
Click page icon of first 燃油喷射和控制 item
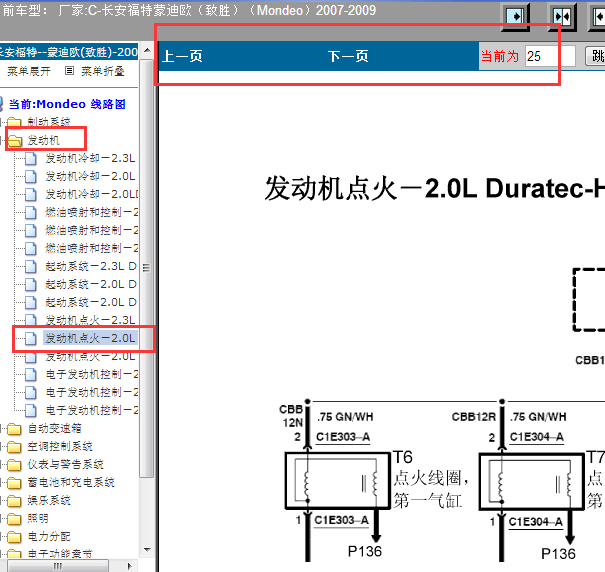click(30, 212)
